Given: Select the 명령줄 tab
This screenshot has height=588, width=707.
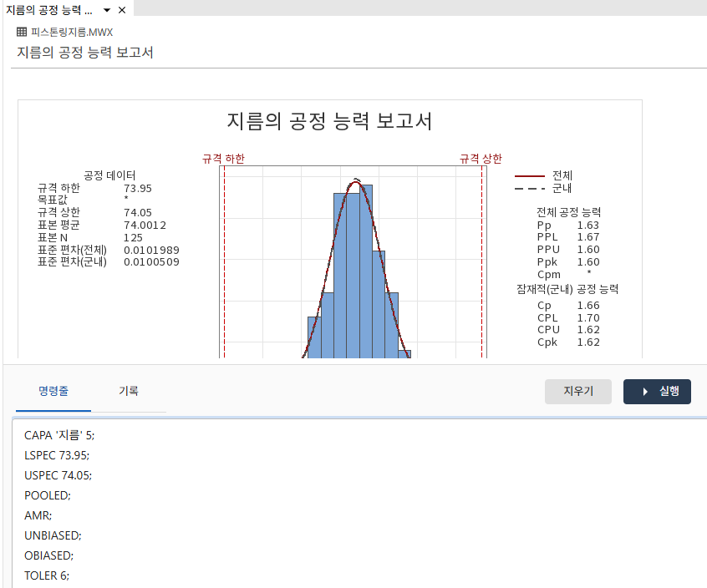Looking at the screenshot, I should 53,390.
